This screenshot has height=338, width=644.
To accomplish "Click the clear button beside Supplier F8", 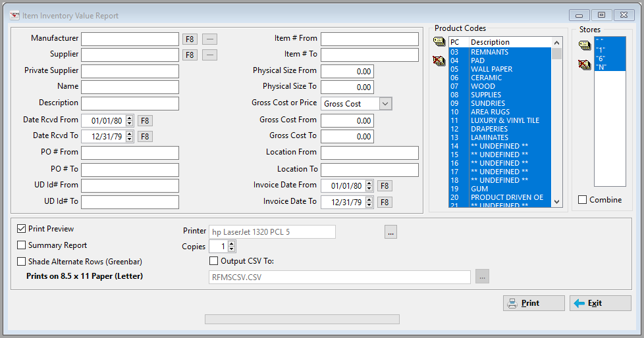I will pos(209,55).
